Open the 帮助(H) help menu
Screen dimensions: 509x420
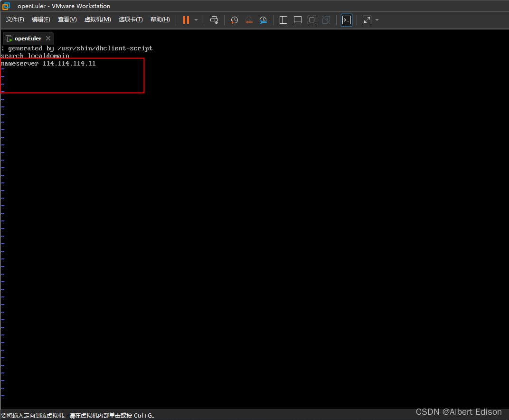(160, 19)
